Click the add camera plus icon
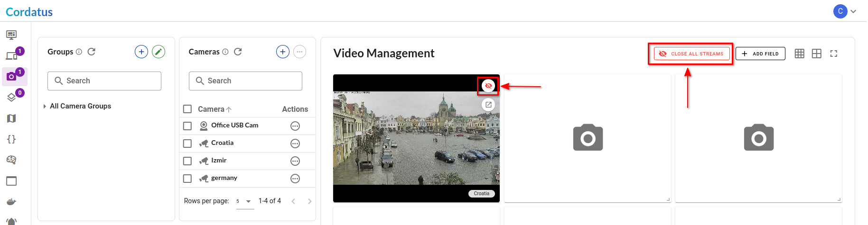The image size is (868, 225). point(283,52)
